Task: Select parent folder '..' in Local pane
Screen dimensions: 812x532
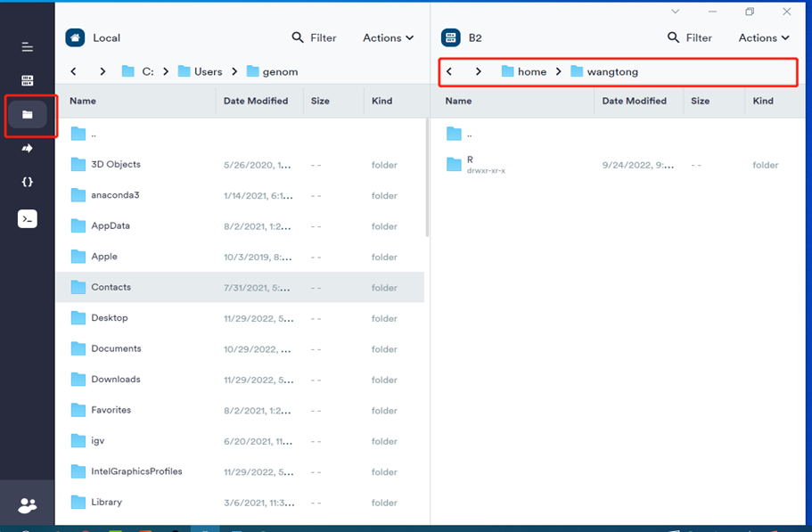Action: (x=240, y=134)
